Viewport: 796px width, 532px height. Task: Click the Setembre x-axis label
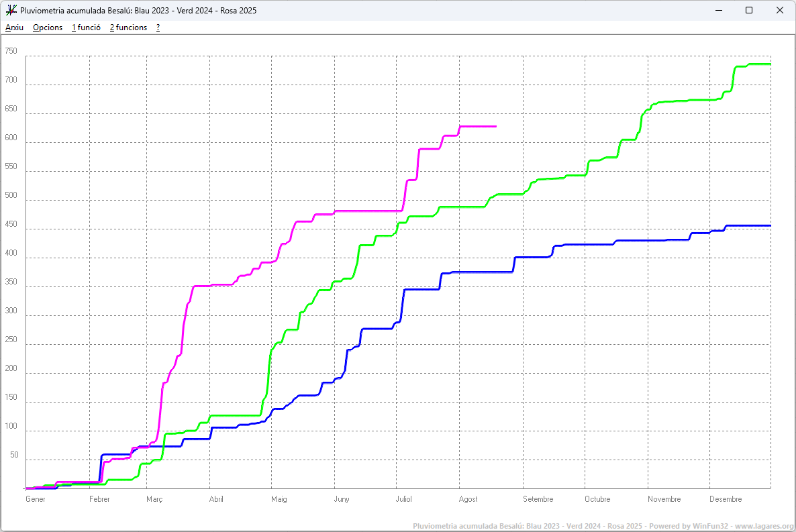tap(538, 499)
